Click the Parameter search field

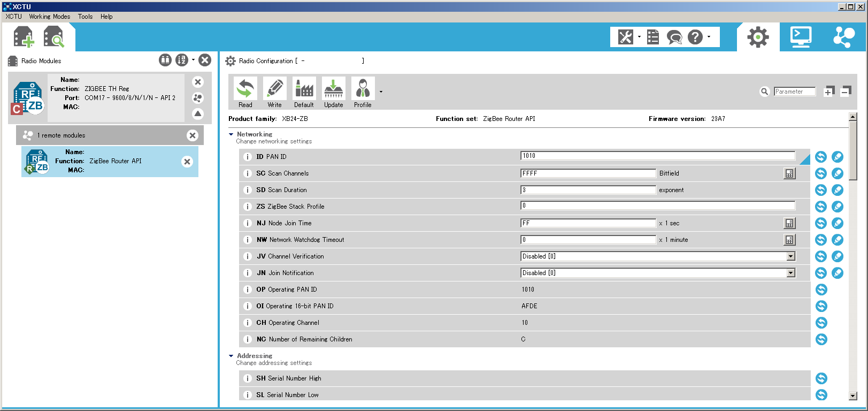794,92
